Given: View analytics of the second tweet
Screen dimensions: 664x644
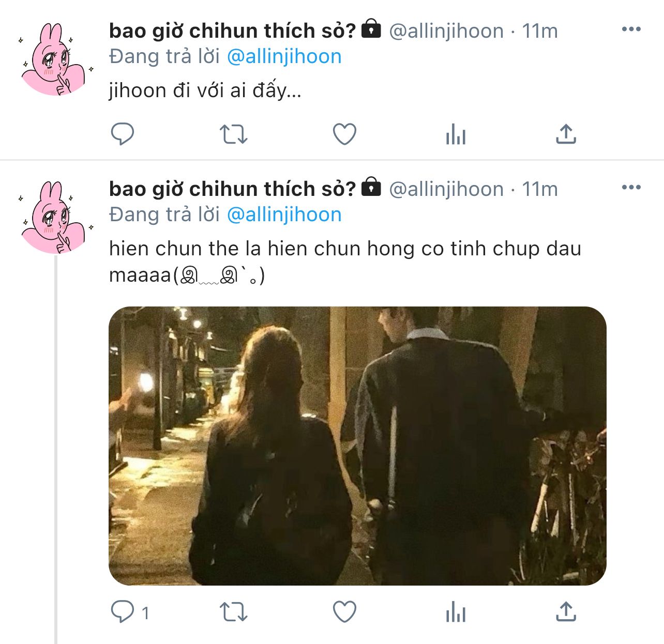Looking at the screenshot, I should [456, 612].
